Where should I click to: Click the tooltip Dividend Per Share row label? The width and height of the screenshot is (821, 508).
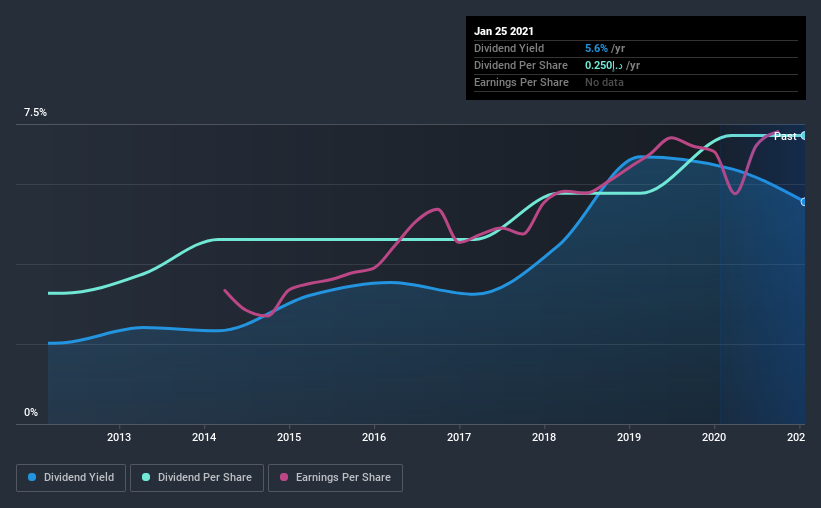520,65
